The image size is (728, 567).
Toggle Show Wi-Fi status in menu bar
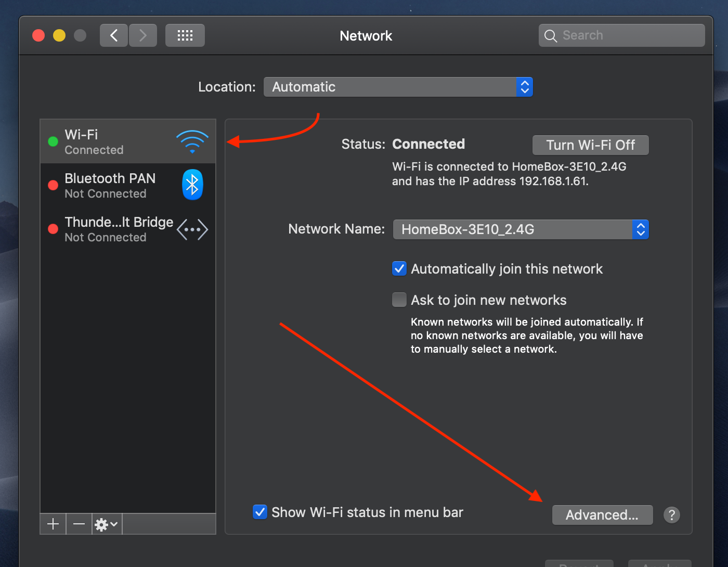click(260, 512)
